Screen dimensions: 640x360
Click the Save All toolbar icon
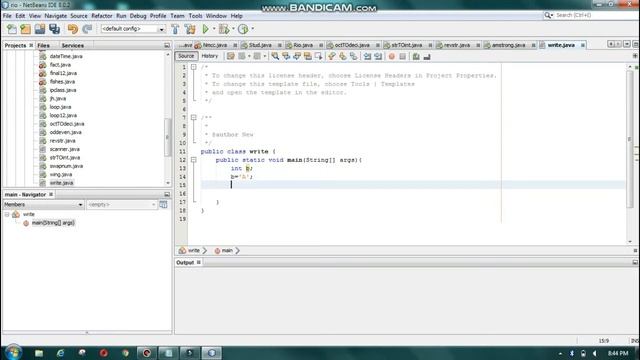54,29
